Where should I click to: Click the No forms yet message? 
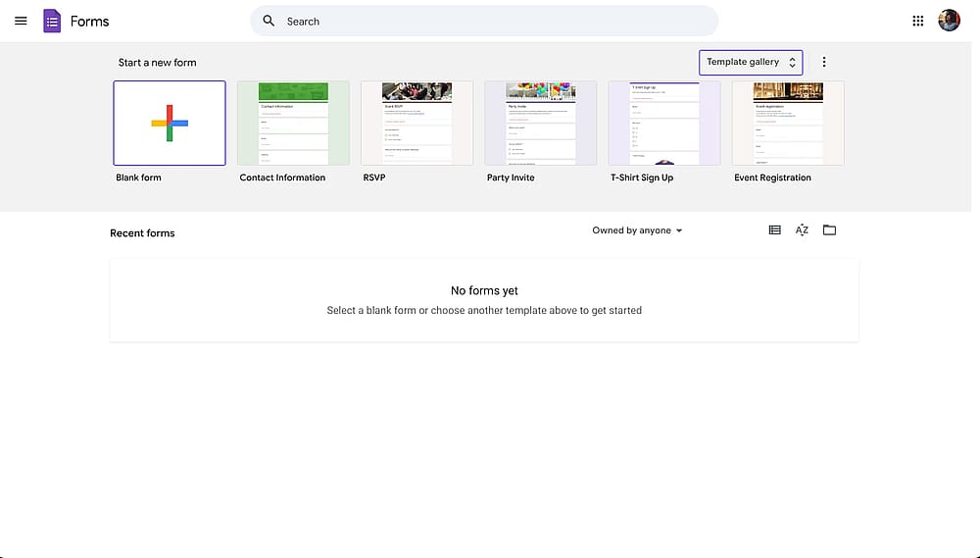[484, 291]
